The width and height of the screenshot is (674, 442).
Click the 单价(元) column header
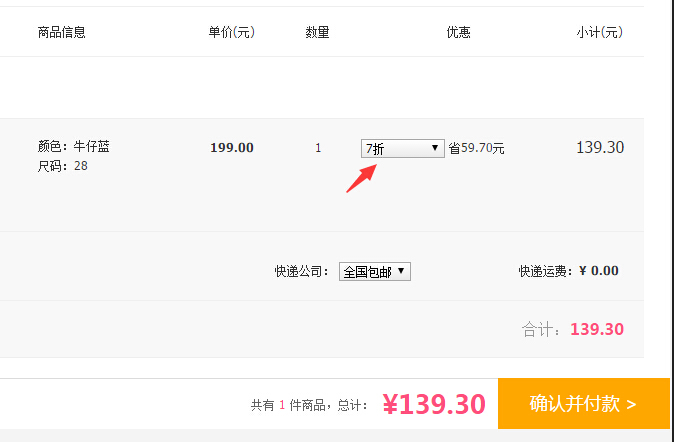click(232, 32)
